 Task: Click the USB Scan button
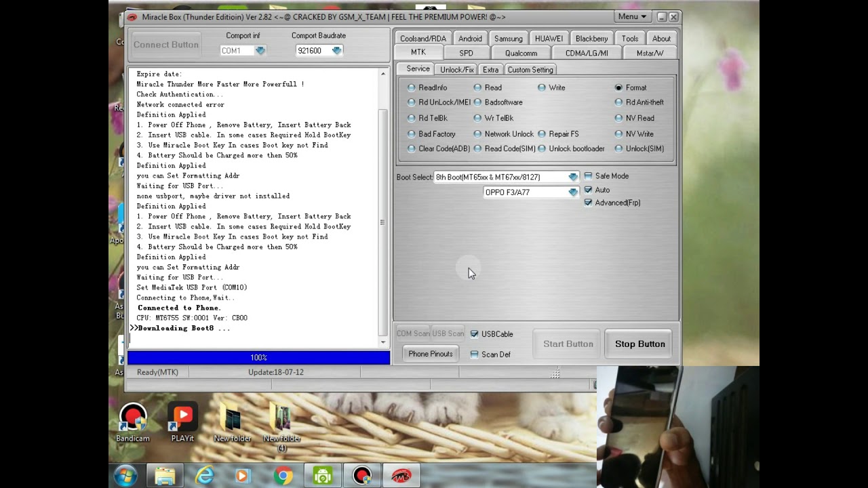coord(448,333)
